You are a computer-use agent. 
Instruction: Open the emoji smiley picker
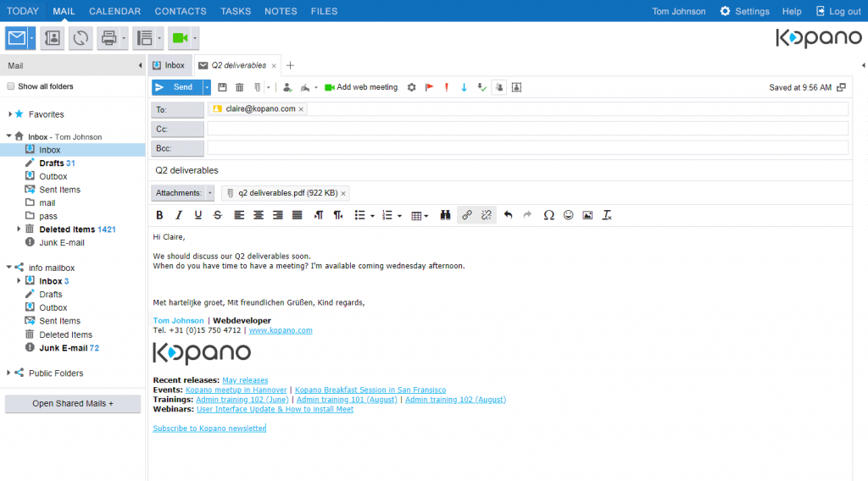(568, 215)
